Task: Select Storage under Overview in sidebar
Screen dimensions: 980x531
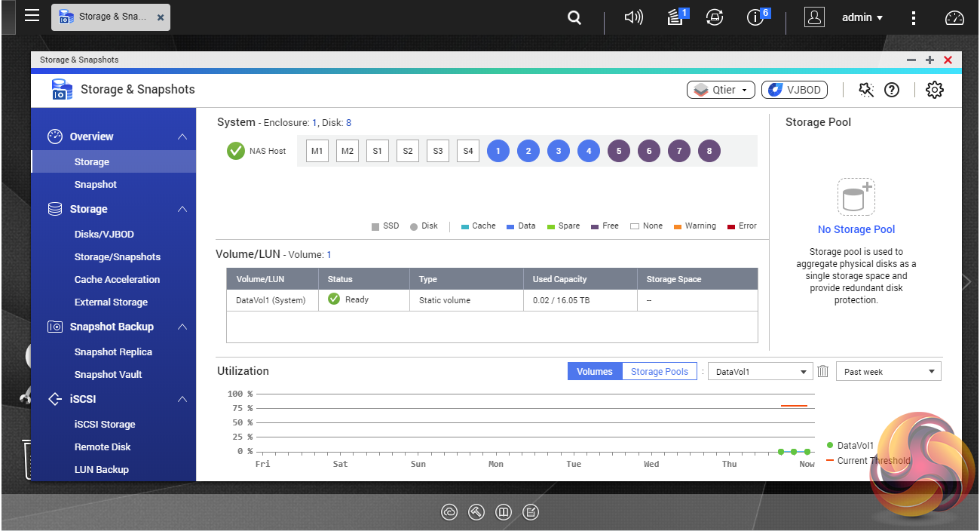Action: click(x=113, y=161)
